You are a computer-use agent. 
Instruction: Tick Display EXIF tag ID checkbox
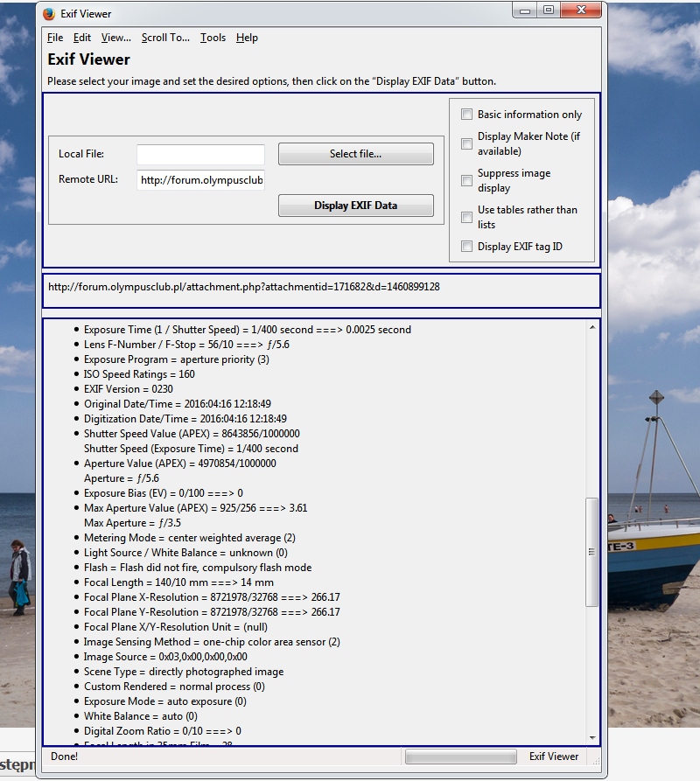[467, 247]
